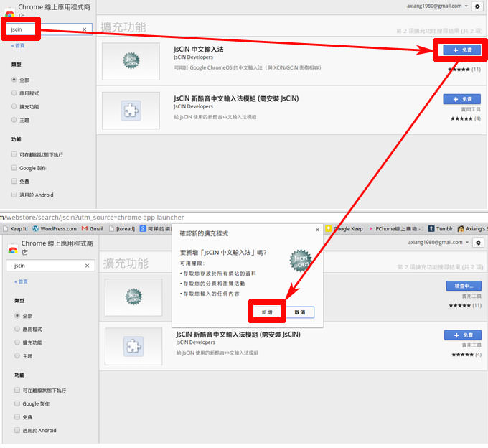Open the Keep It! bookmark
The width and height of the screenshot is (488, 448).
click(x=16, y=229)
